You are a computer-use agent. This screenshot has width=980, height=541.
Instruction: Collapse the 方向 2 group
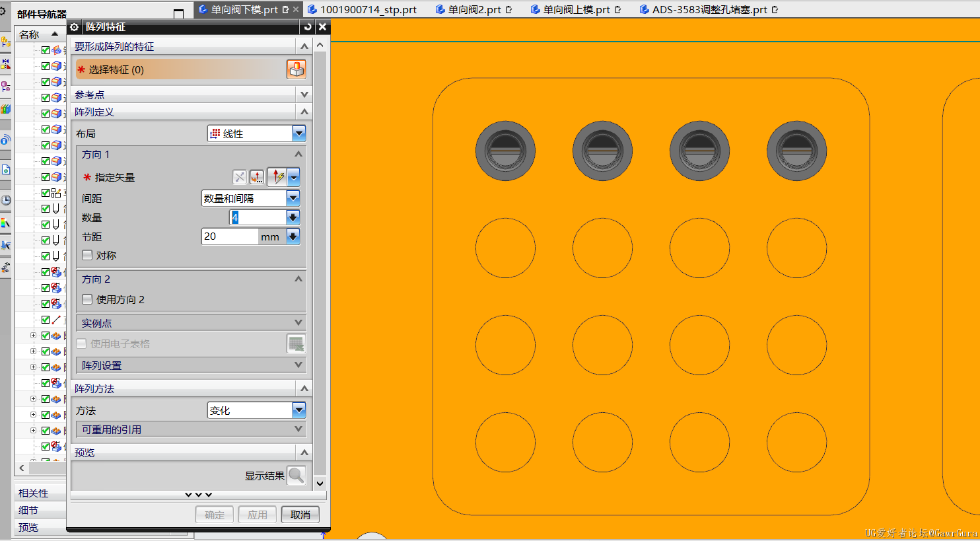tap(298, 279)
